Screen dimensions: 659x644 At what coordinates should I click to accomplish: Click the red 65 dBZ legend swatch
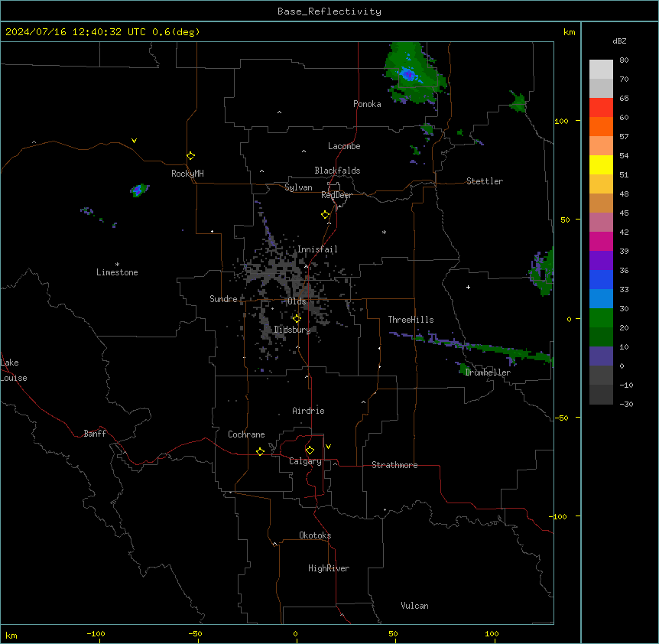click(x=601, y=108)
